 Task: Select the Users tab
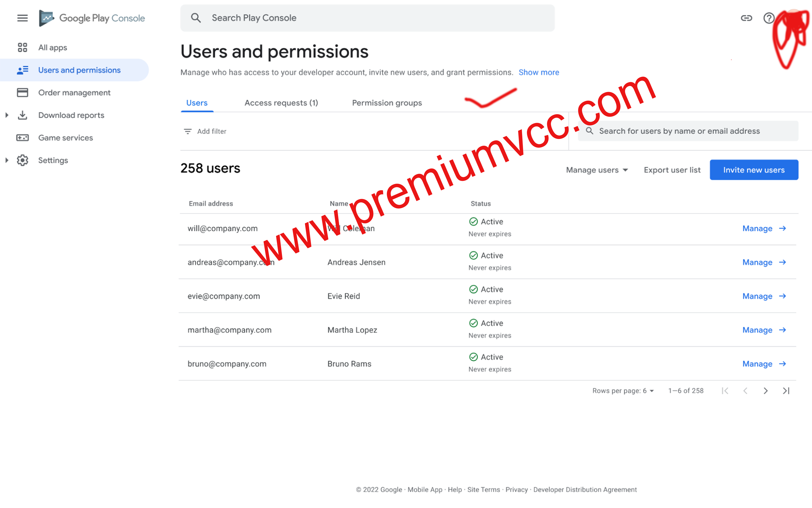(x=197, y=102)
